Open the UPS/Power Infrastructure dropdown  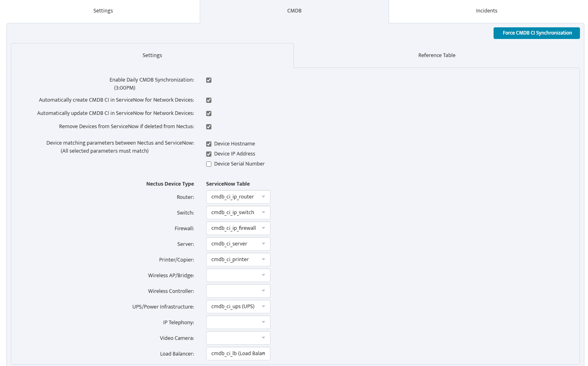[238, 307]
